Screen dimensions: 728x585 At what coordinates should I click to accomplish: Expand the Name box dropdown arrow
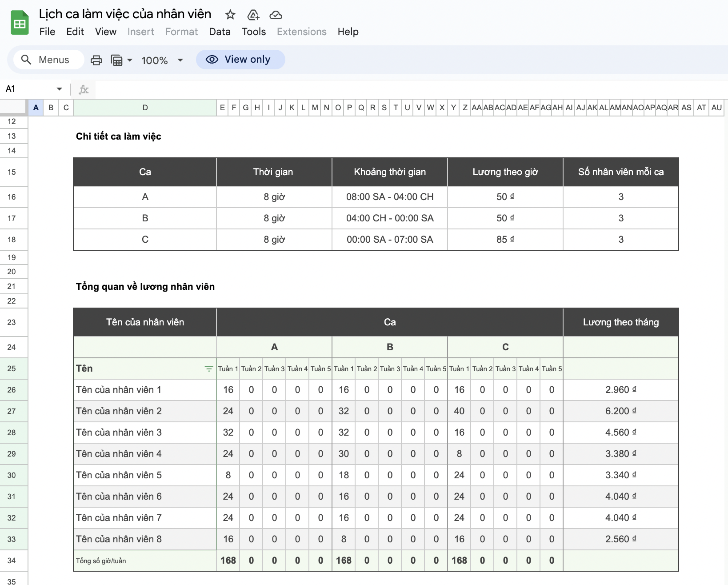tap(59, 89)
